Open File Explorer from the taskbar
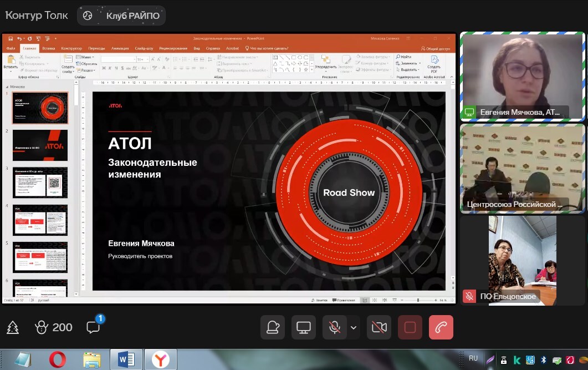The width and height of the screenshot is (588, 370). click(x=92, y=360)
